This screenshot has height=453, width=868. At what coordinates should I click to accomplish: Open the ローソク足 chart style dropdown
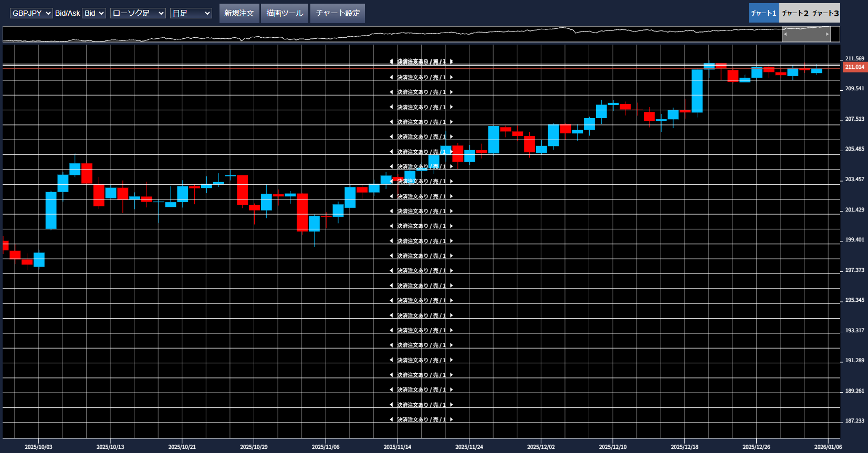point(138,13)
